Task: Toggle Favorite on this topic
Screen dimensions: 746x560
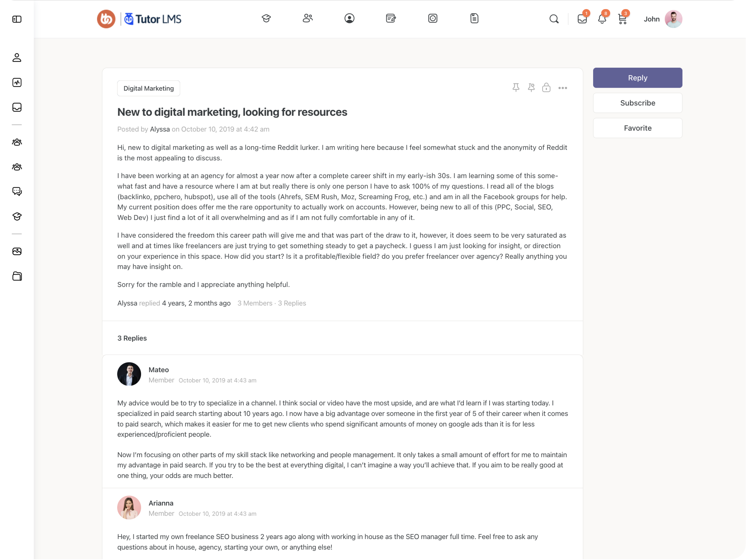Action: (637, 128)
